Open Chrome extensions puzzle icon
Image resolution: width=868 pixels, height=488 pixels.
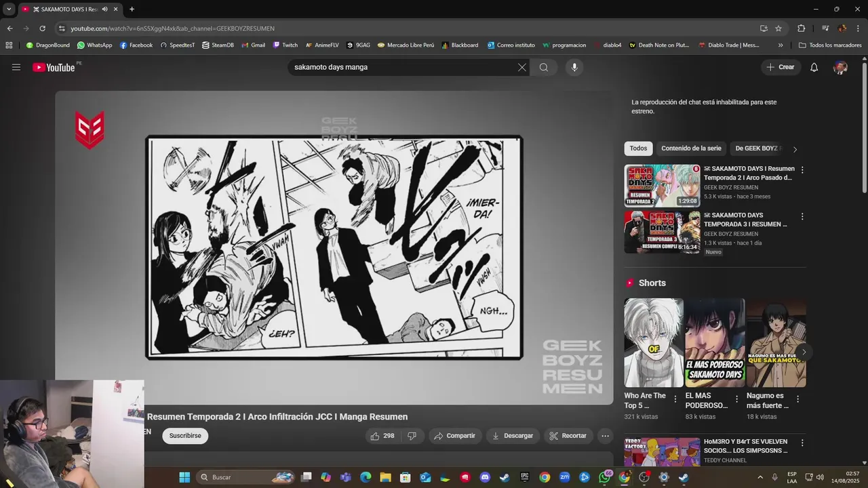point(801,28)
